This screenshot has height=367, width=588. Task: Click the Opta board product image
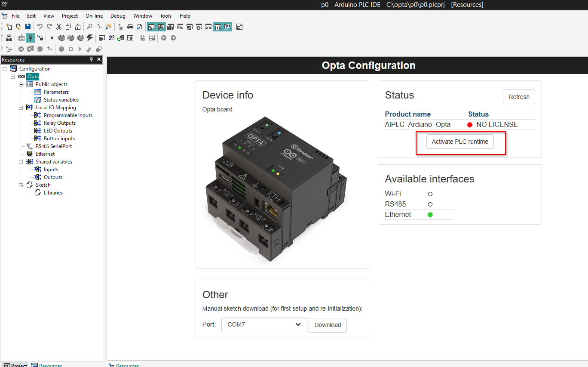point(275,189)
